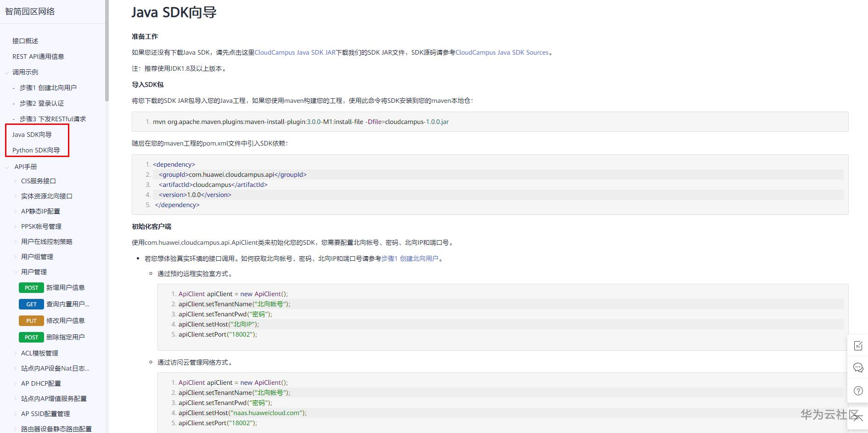This screenshot has width=868, height=433.
Task: Open 新增用户信息 API entry
Action: [x=66, y=287]
